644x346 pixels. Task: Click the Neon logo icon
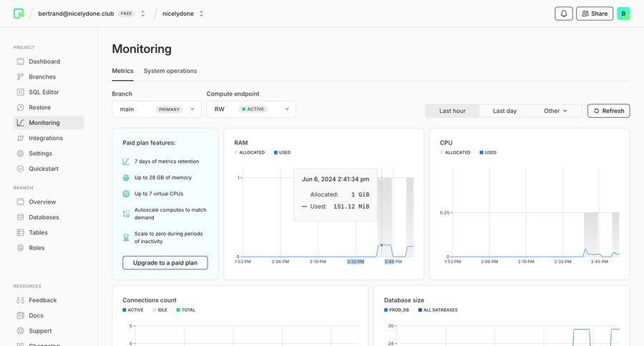[19, 14]
